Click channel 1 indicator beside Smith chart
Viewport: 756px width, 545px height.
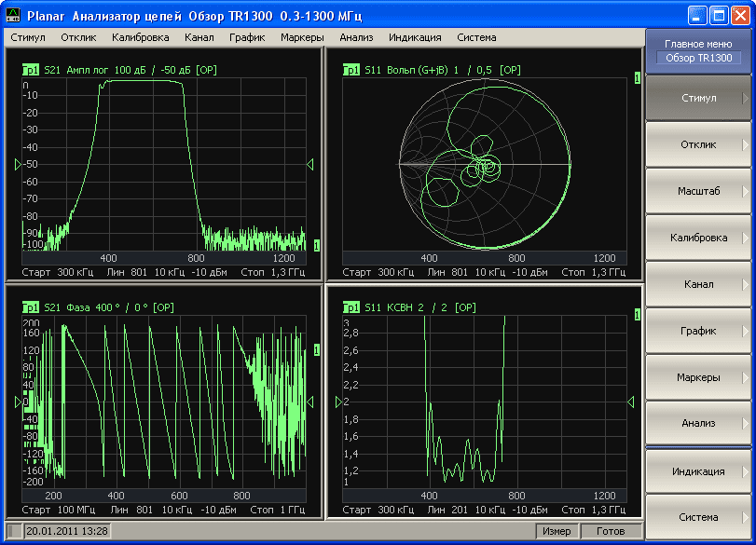pyautogui.click(x=637, y=79)
